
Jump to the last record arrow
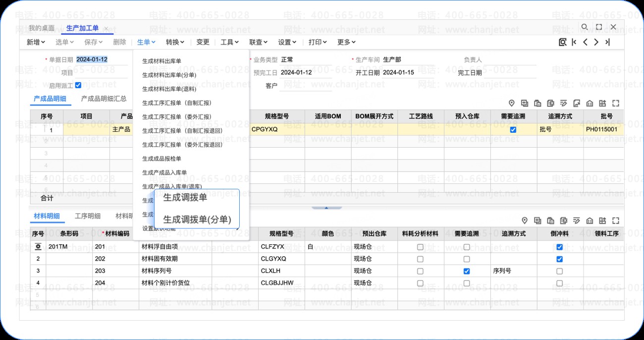607,42
